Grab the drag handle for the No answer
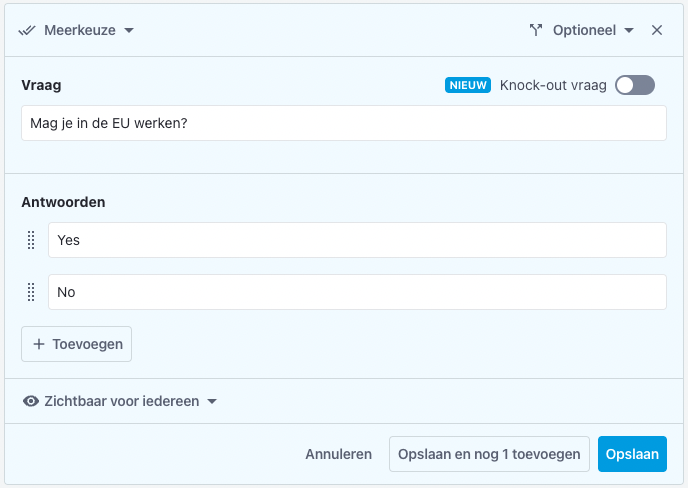This screenshot has height=488, width=688. [x=31, y=292]
